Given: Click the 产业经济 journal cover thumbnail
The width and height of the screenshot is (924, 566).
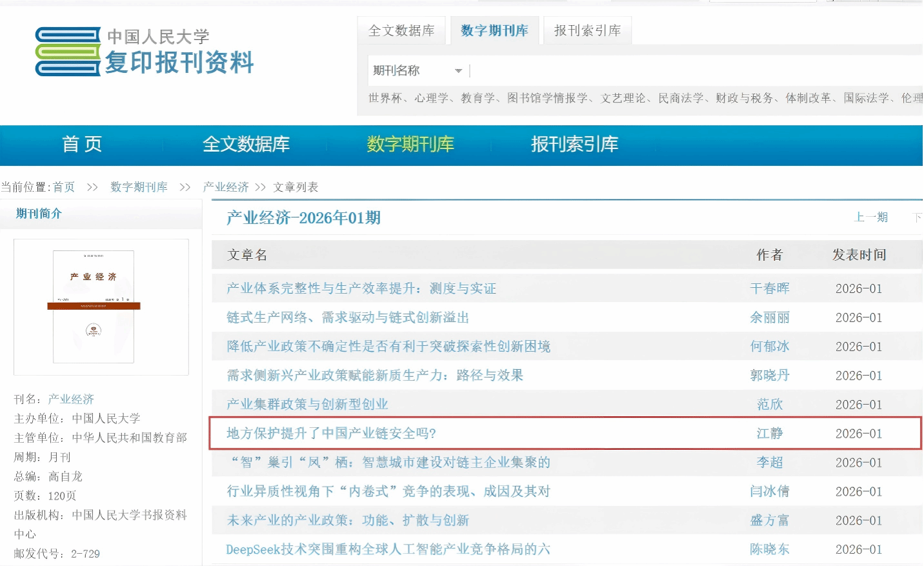Looking at the screenshot, I should (94, 307).
